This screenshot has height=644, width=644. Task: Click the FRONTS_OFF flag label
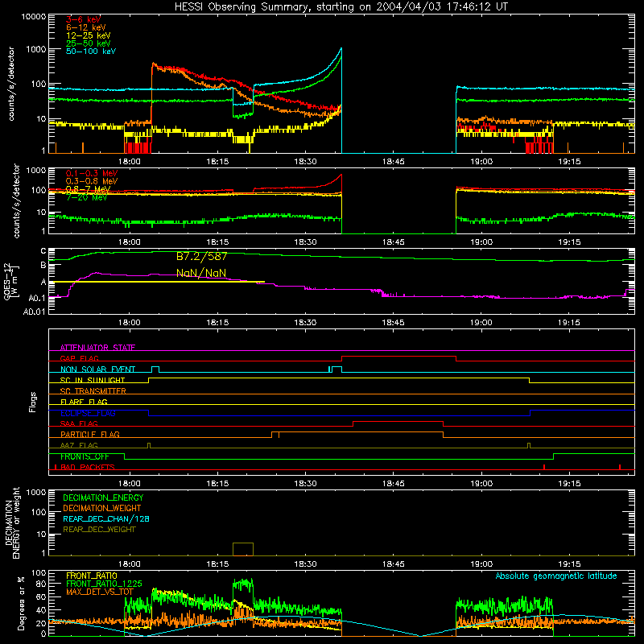click(85, 456)
